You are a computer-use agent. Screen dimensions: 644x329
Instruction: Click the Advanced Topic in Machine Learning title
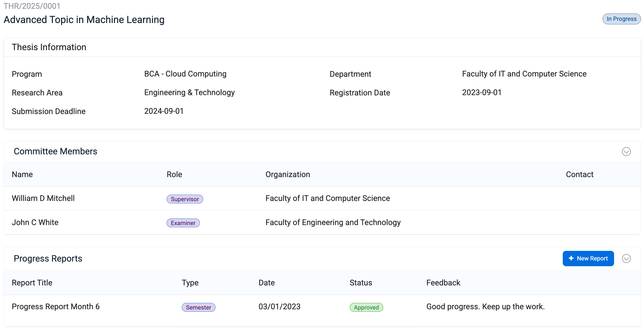click(x=84, y=20)
